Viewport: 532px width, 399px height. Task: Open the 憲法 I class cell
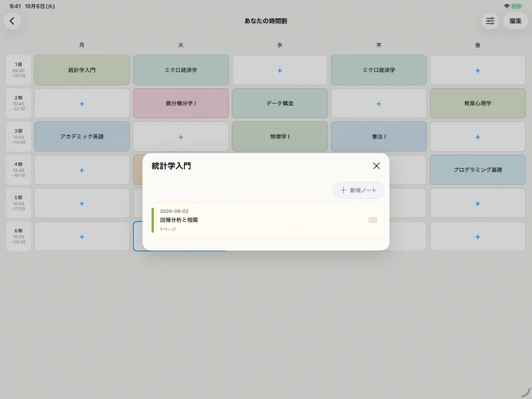[379, 136]
